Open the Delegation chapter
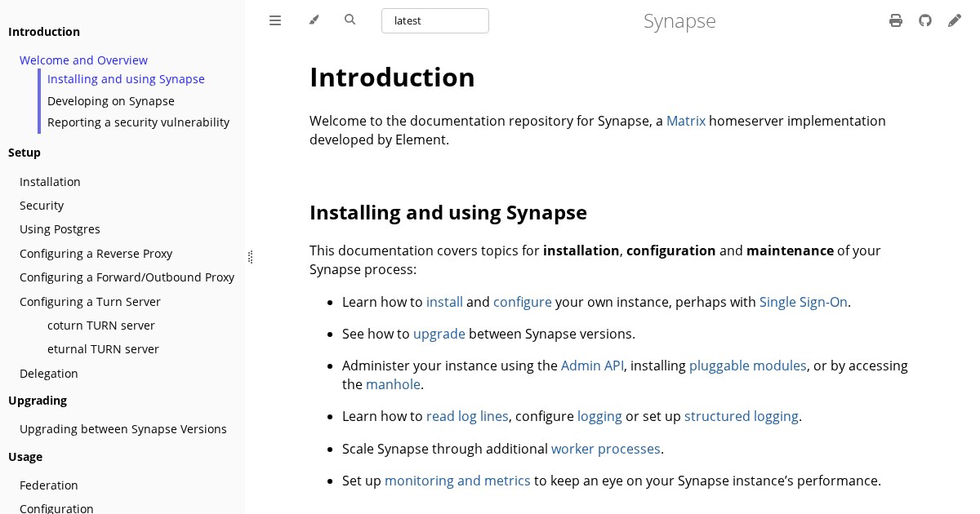Image resolution: width=980 pixels, height=514 pixels. pos(49,374)
